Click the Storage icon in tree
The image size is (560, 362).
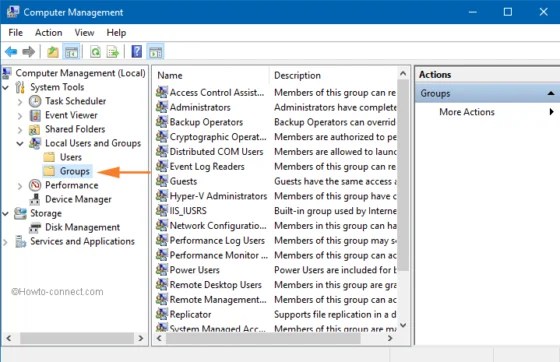coord(20,213)
